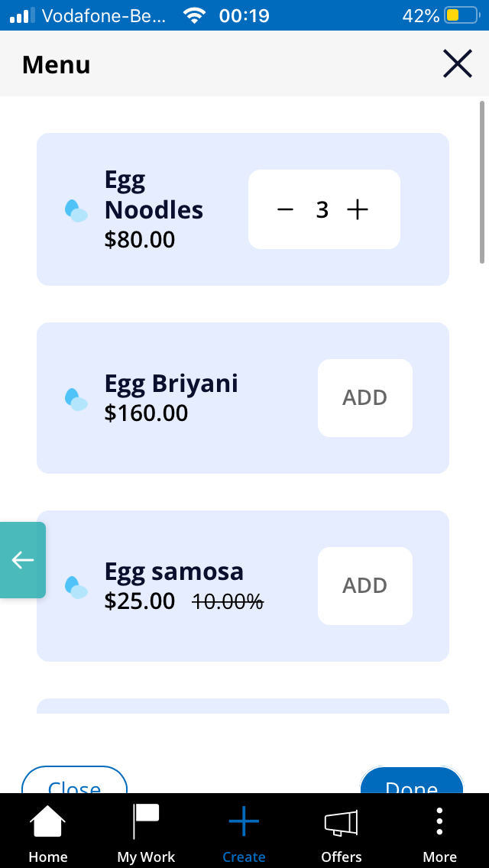
Task: Tap the battery indicator in status bar
Action: tap(461, 15)
